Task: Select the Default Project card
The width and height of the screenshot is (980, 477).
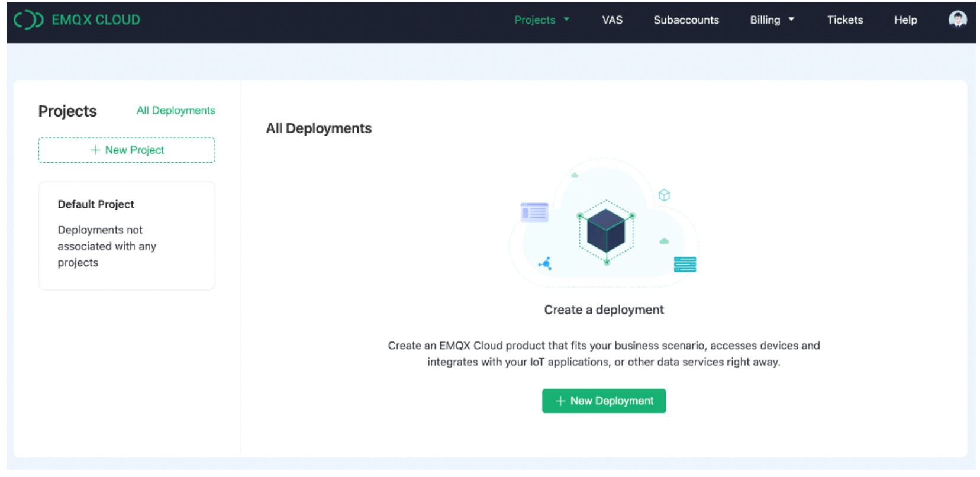Action: (x=126, y=235)
